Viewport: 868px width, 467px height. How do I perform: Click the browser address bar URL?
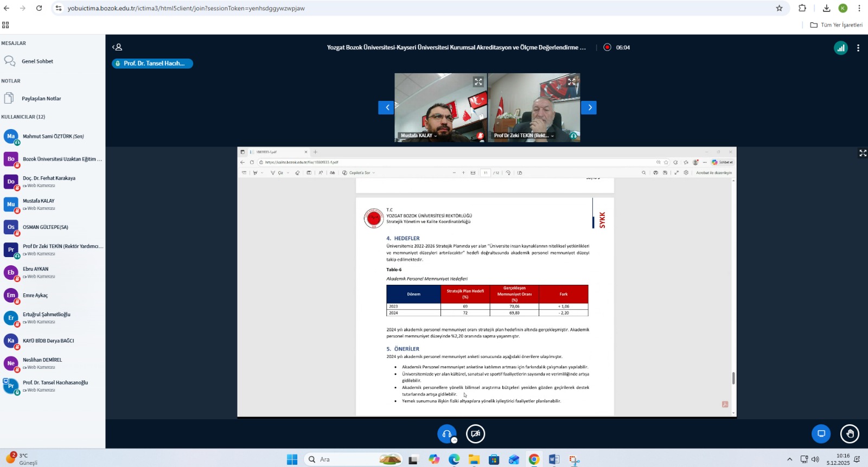(x=186, y=8)
